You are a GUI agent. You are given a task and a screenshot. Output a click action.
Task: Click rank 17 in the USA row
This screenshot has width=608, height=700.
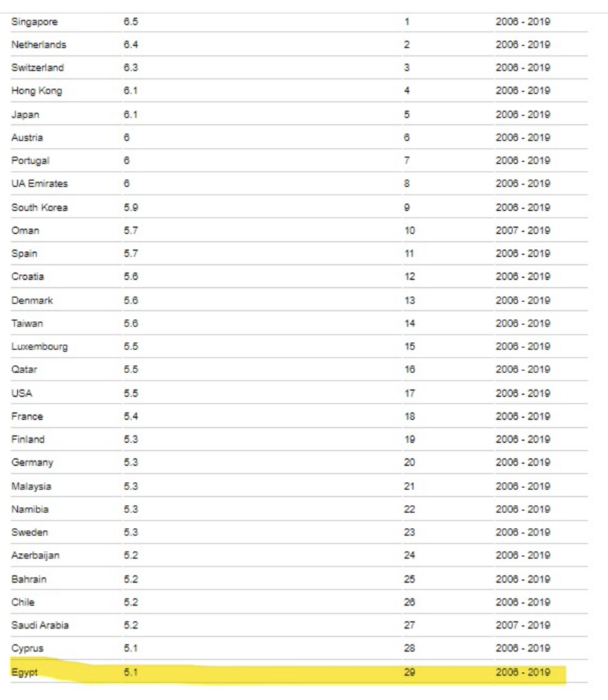[x=410, y=393]
